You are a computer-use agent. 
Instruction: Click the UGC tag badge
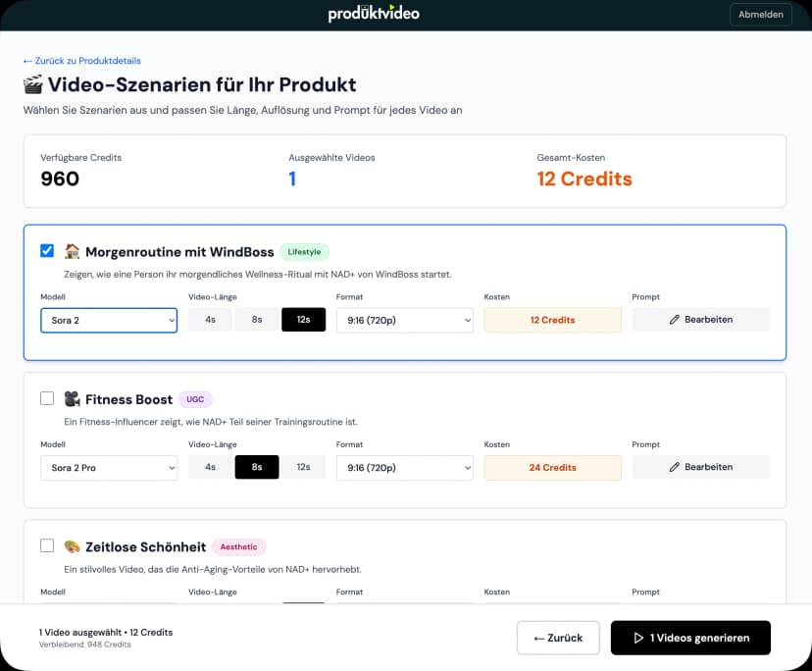tap(195, 399)
